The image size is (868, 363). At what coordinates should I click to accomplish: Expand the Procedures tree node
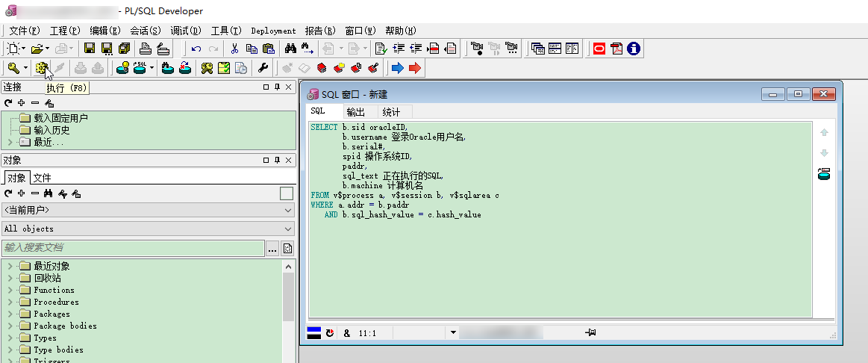10,302
